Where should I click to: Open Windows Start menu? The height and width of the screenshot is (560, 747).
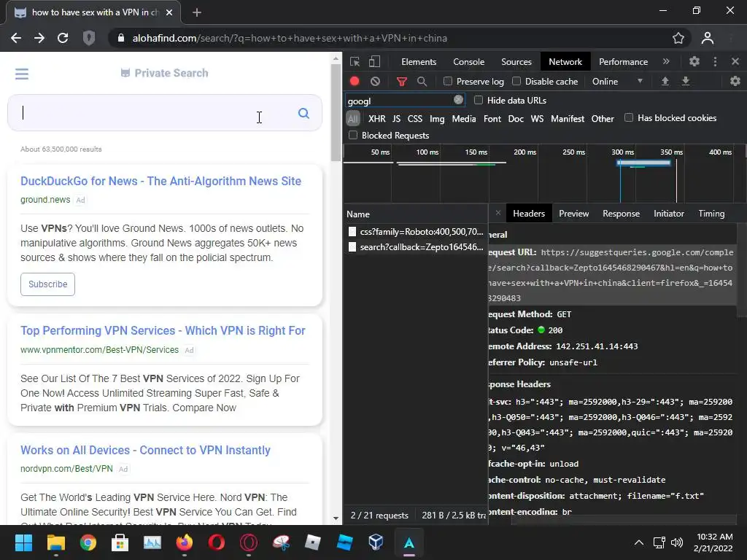click(x=23, y=542)
